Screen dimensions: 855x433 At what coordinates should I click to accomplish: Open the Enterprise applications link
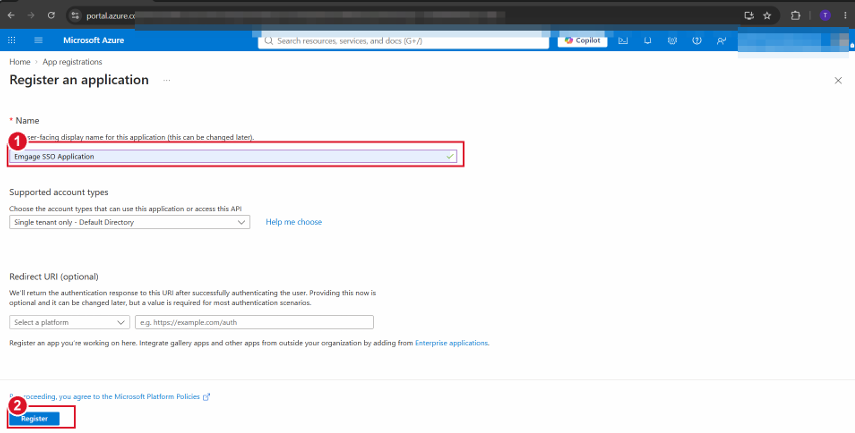[x=451, y=343]
